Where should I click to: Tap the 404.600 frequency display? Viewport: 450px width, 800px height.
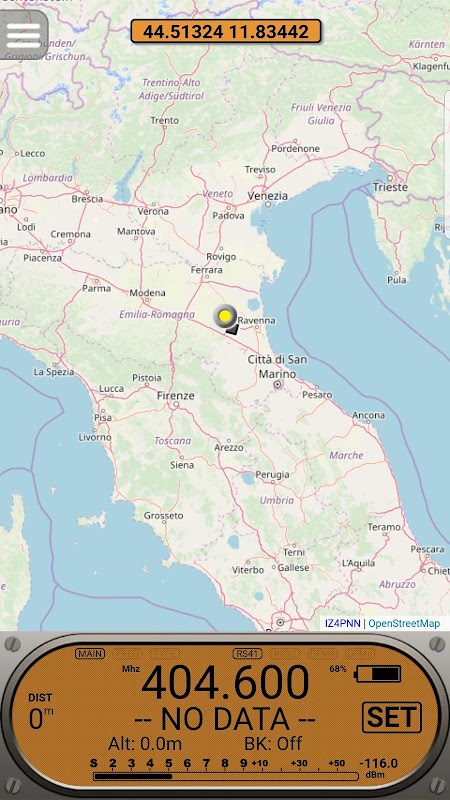(x=225, y=683)
